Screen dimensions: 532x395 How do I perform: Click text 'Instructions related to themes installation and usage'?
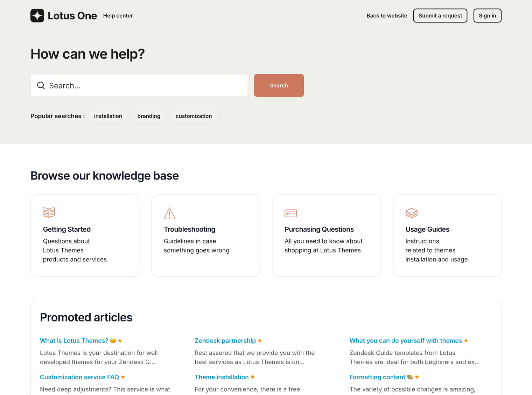pos(436,250)
